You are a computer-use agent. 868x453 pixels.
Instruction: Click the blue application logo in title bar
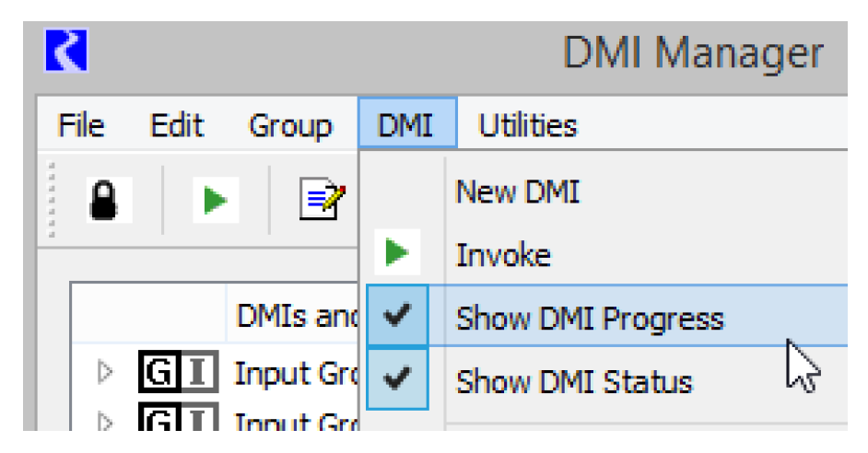(x=65, y=52)
